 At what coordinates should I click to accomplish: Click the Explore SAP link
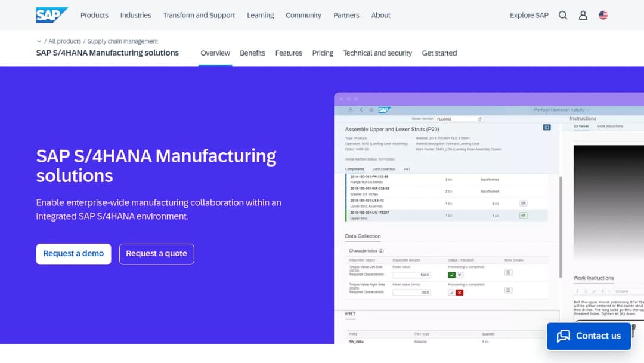(529, 15)
